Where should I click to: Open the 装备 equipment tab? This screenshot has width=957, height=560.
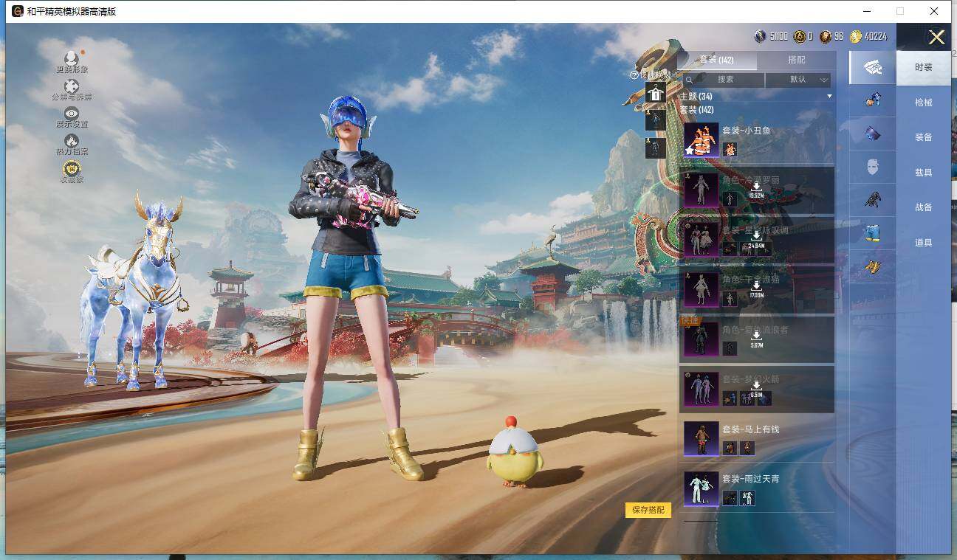pos(924,137)
